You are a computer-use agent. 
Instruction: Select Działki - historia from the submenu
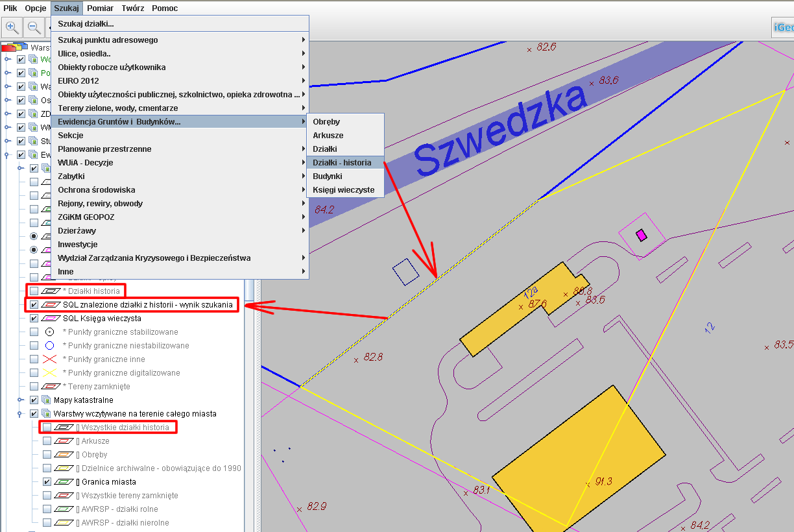[342, 163]
